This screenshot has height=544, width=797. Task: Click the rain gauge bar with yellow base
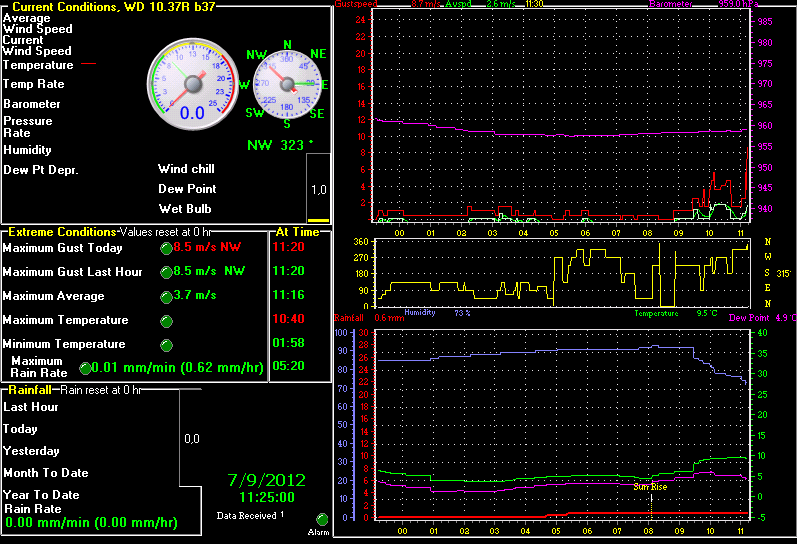pos(318,189)
